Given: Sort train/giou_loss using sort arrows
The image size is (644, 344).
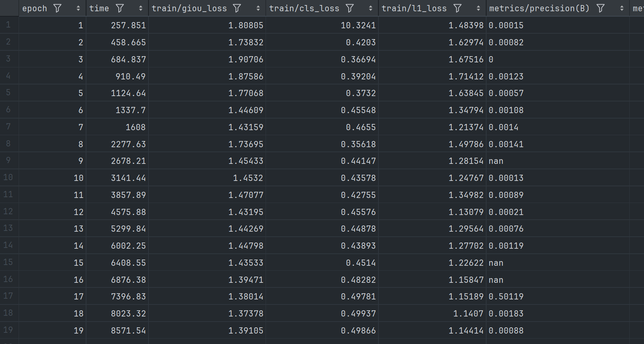Looking at the screenshot, I should click(258, 8).
